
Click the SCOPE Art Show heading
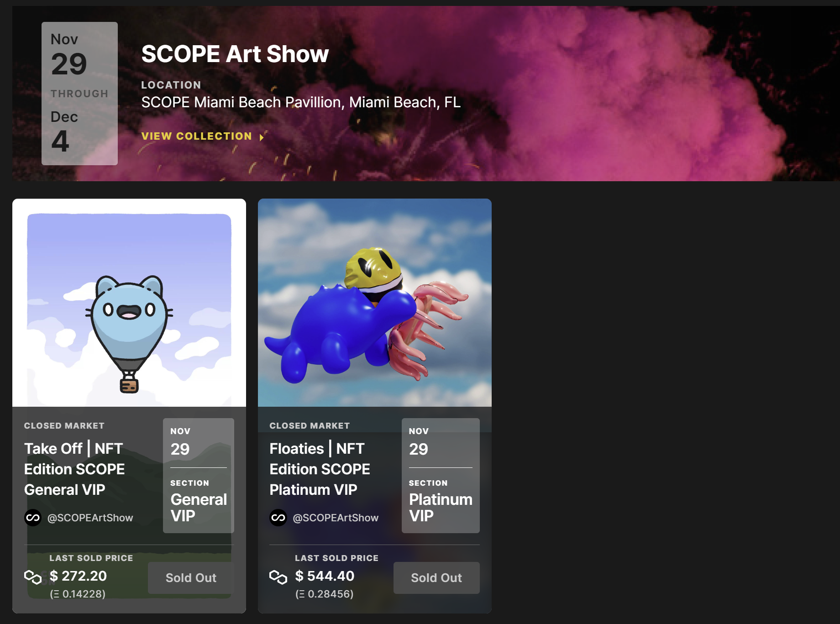pyautogui.click(x=235, y=54)
